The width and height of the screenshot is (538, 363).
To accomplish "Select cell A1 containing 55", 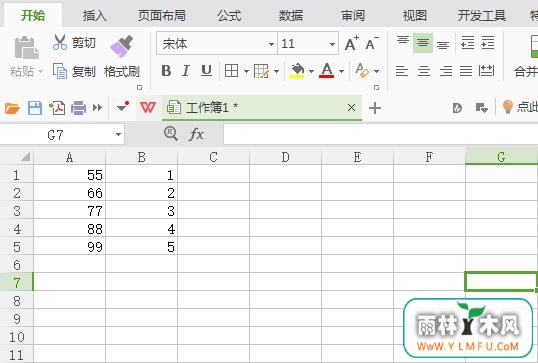I will point(70,175).
